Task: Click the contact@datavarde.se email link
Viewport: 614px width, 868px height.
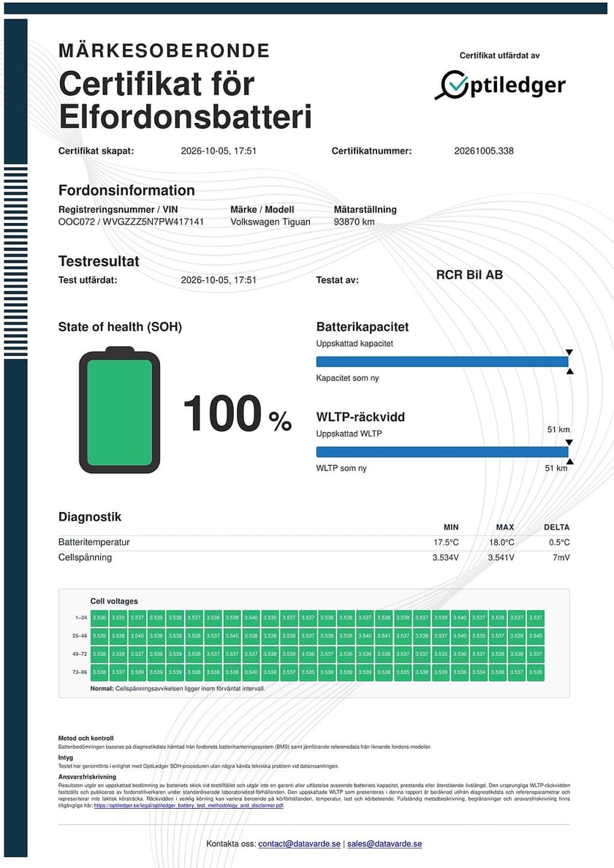Action: click(x=299, y=844)
